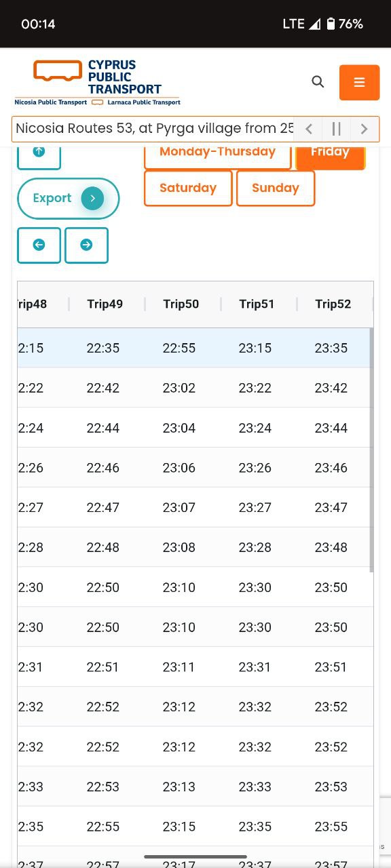
Task: Pause the news ticker
Action: coord(336,129)
